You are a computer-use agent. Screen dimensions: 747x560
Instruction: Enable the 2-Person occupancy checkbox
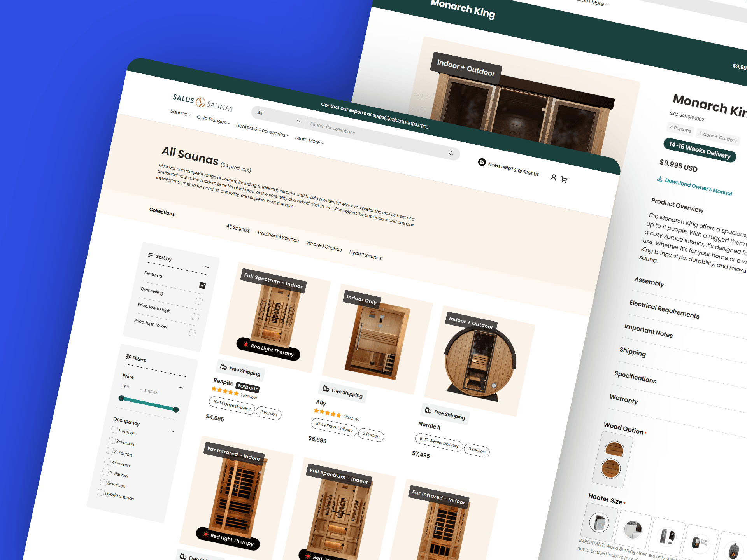coord(112,440)
